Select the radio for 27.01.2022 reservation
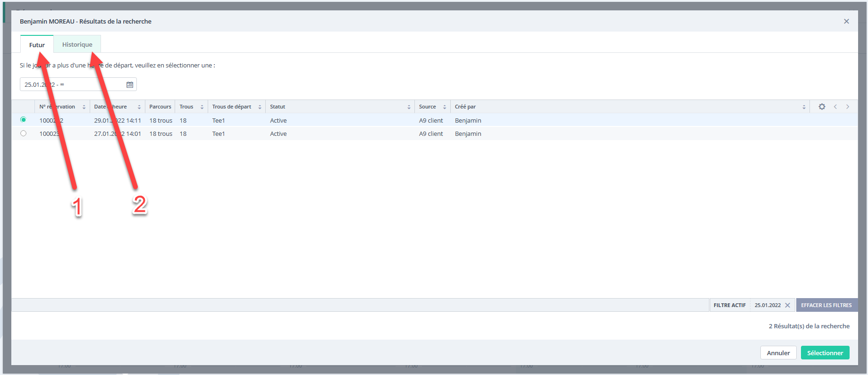868x375 pixels. (x=23, y=133)
